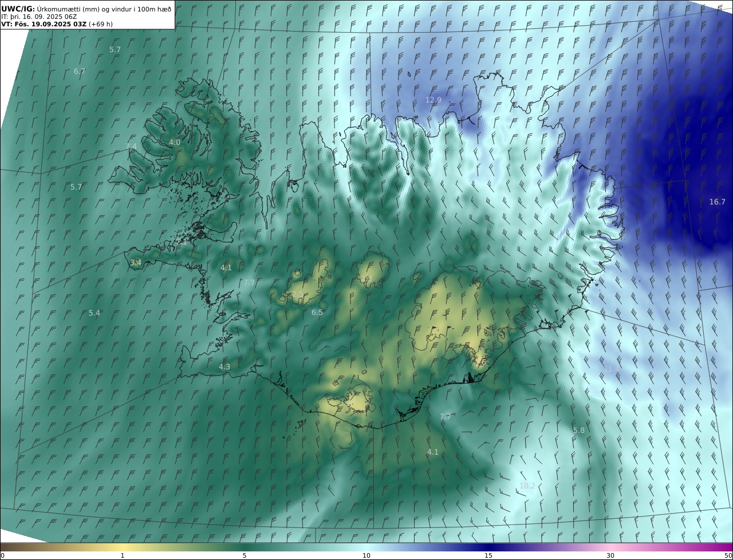Click the 5.7 value just above the 6.7 value

(x=115, y=49)
